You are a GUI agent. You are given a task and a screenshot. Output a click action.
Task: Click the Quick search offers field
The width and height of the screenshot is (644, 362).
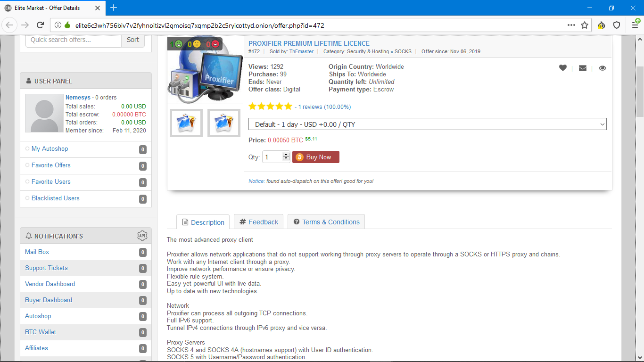point(74,40)
